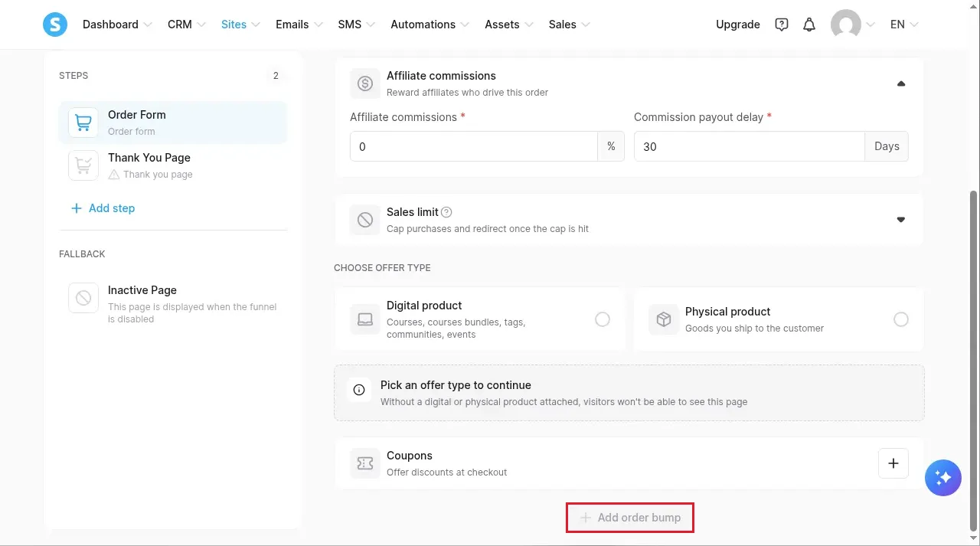Open the Emails dropdown menu
Image resolution: width=980 pixels, height=546 pixels.
coord(299,25)
